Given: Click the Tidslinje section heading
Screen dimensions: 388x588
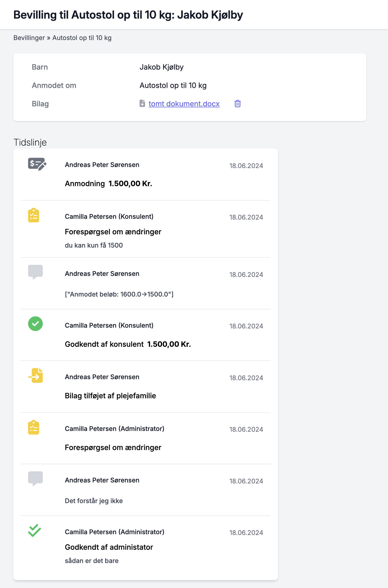Looking at the screenshot, I should pos(30,142).
